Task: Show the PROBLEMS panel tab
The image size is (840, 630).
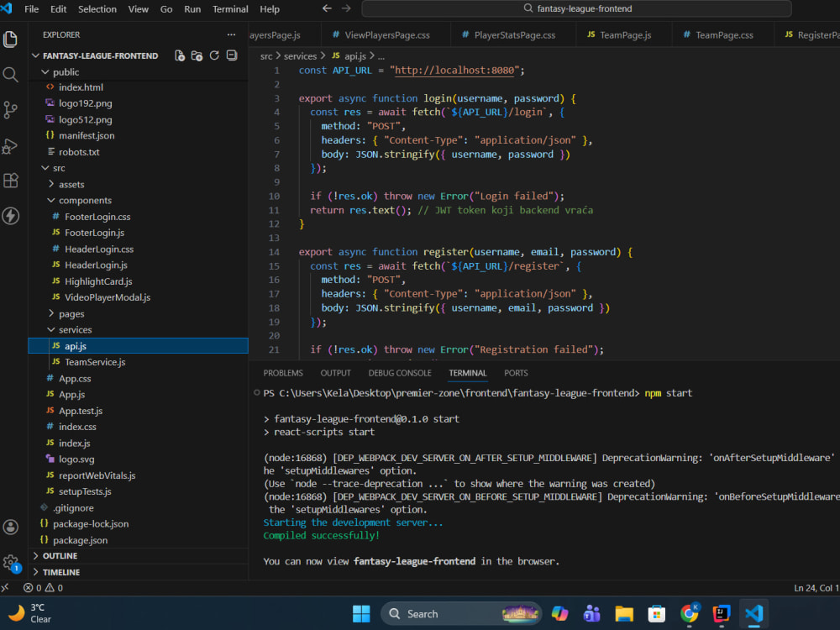Action: point(283,373)
